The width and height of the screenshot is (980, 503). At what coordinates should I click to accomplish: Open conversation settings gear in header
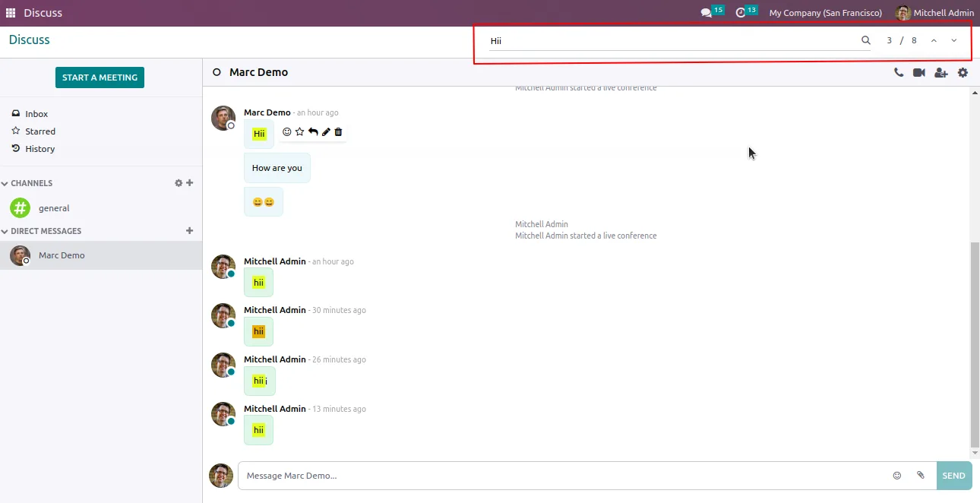(x=963, y=72)
